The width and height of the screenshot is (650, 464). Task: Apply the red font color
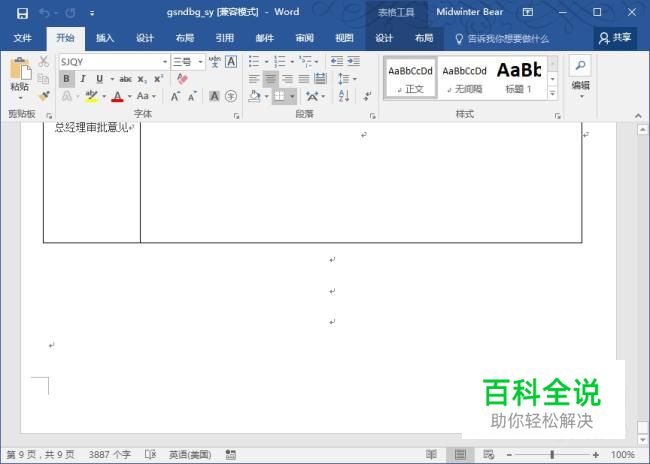[118, 97]
